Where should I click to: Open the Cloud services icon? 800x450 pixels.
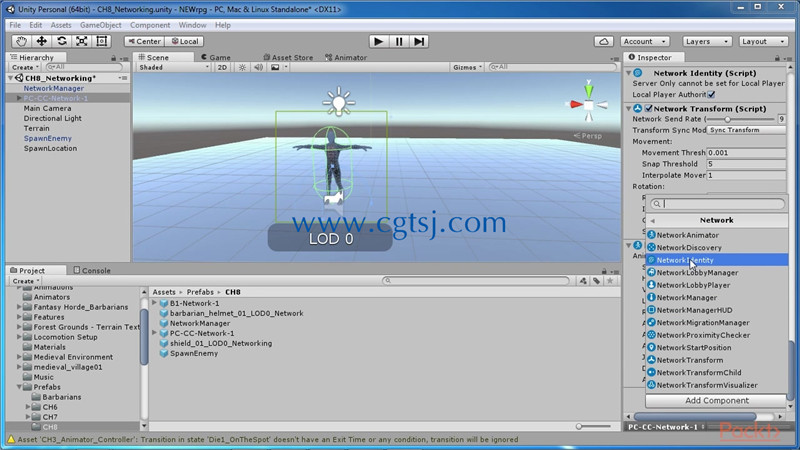click(x=604, y=41)
